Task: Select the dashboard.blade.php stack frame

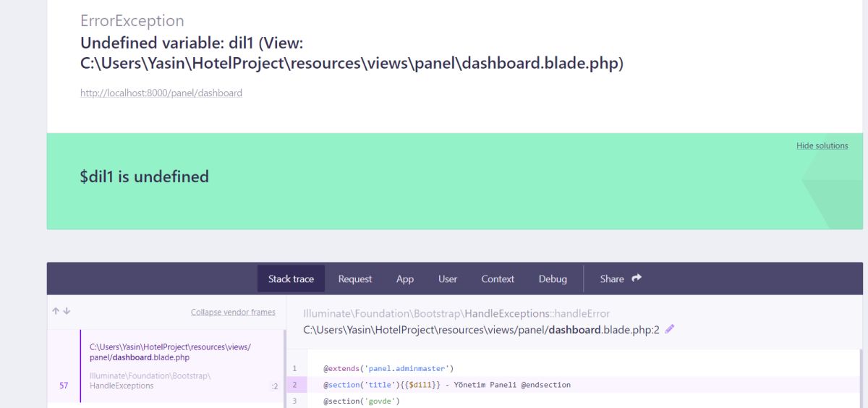Action: (171, 352)
